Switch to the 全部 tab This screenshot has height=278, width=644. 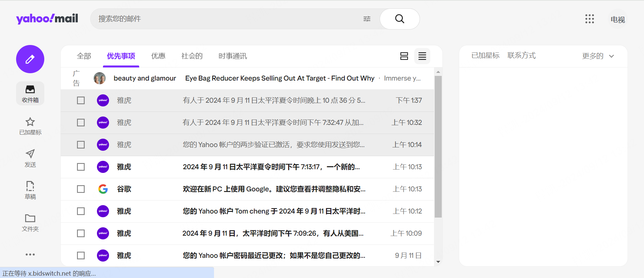[x=84, y=56]
